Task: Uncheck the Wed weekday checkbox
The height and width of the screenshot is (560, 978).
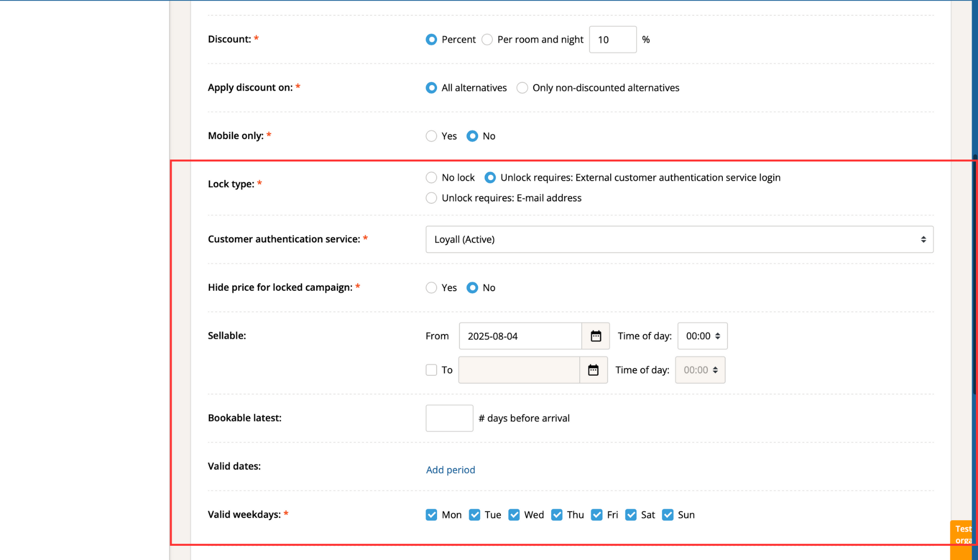Action: pyautogui.click(x=514, y=515)
